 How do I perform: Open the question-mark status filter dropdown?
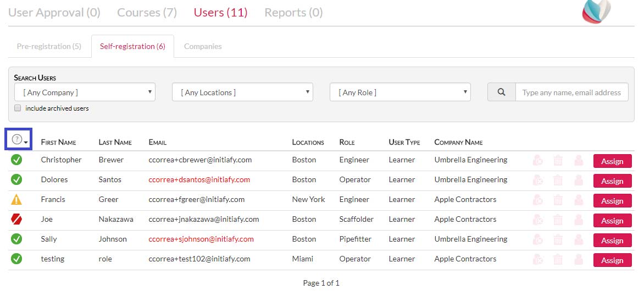19,139
